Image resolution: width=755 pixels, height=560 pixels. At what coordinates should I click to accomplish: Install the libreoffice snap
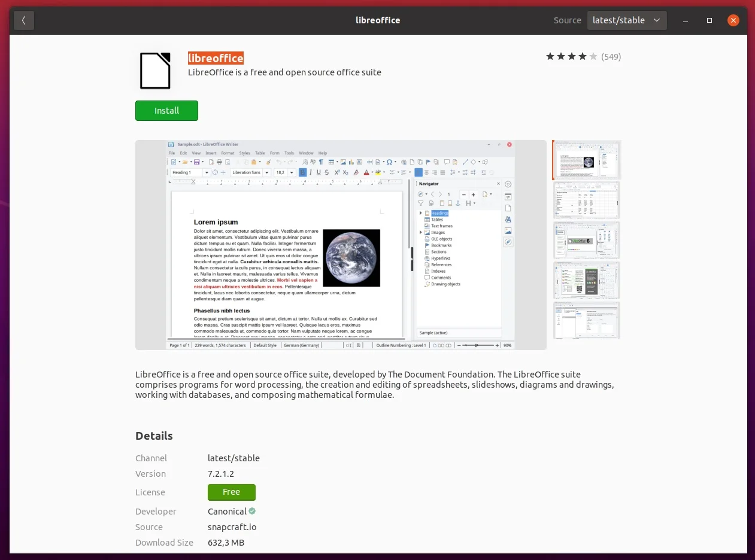[x=166, y=111]
